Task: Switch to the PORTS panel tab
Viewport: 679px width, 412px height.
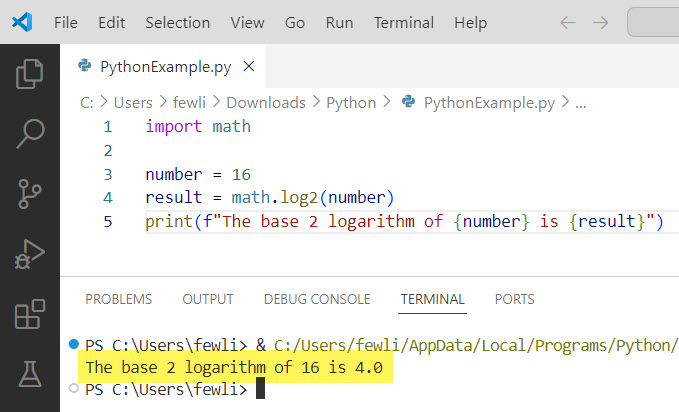Action: [x=514, y=299]
